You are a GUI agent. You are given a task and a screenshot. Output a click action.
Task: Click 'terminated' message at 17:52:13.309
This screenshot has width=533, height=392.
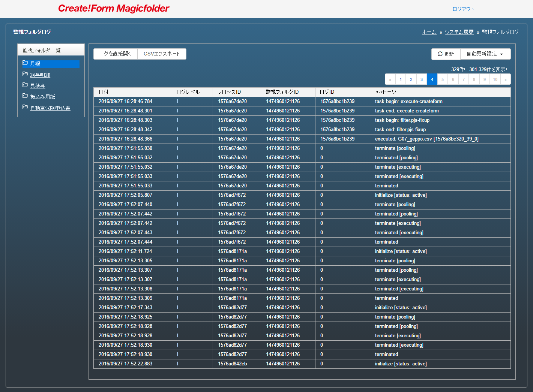(x=387, y=298)
